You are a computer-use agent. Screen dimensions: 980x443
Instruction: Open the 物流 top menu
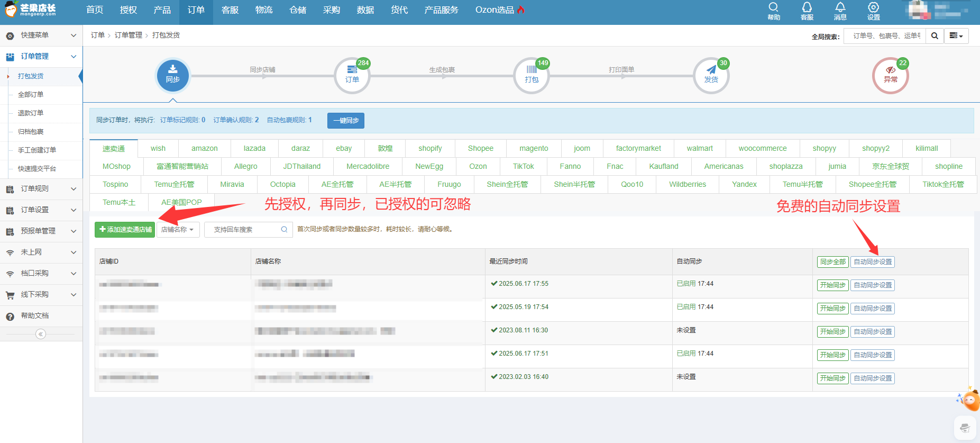click(264, 10)
